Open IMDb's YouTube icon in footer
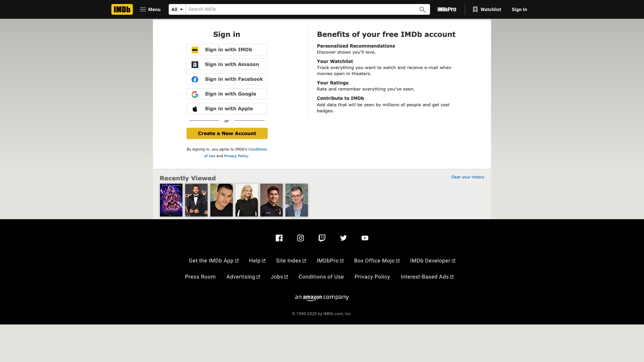Screen dimensions: 644x362 tap(365, 238)
